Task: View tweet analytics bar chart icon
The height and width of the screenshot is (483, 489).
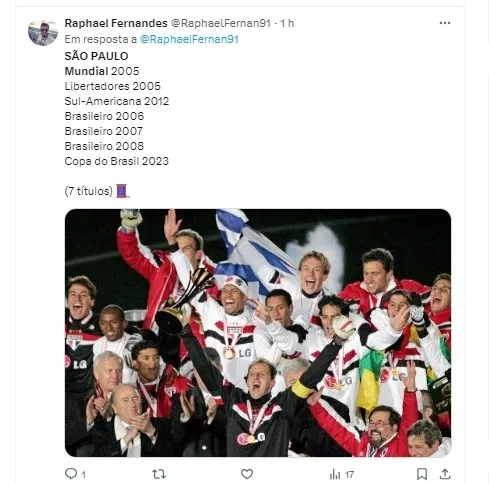Action: [335, 474]
